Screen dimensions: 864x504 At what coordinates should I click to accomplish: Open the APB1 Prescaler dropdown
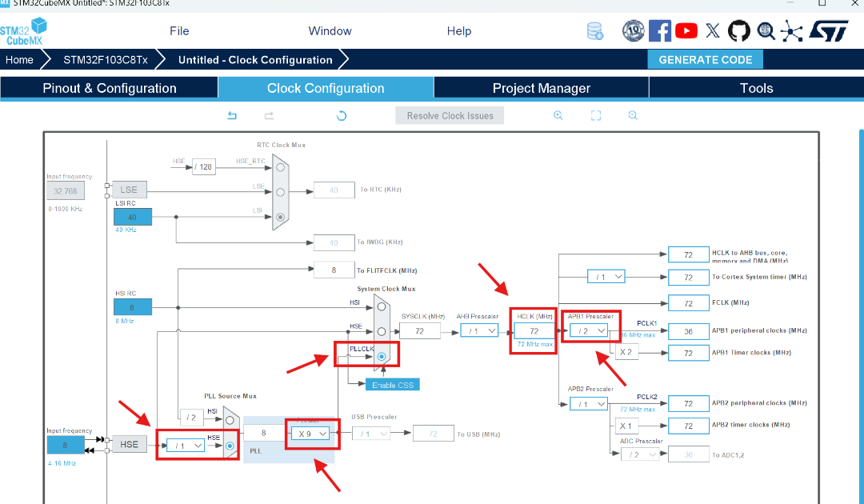(589, 330)
